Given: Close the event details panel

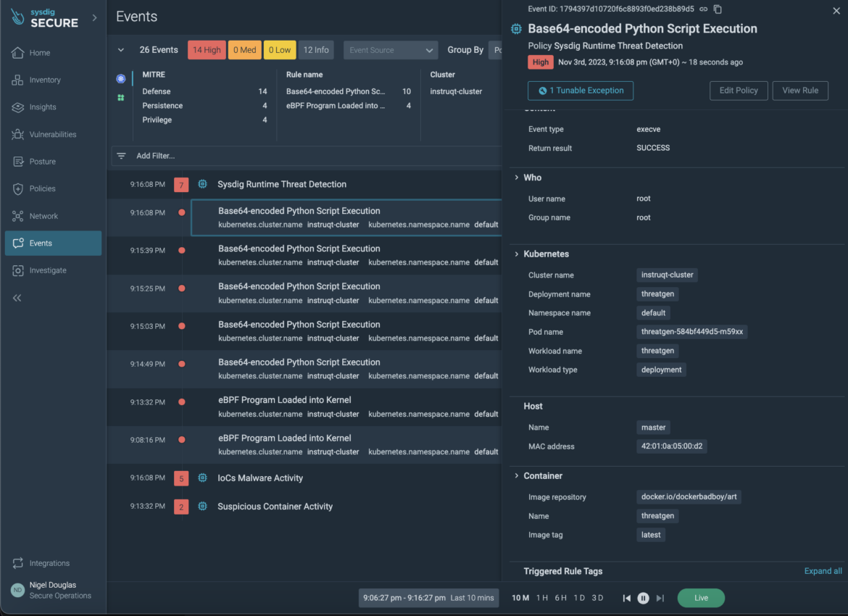Looking at the screenshot, I should tap(836, 10).
